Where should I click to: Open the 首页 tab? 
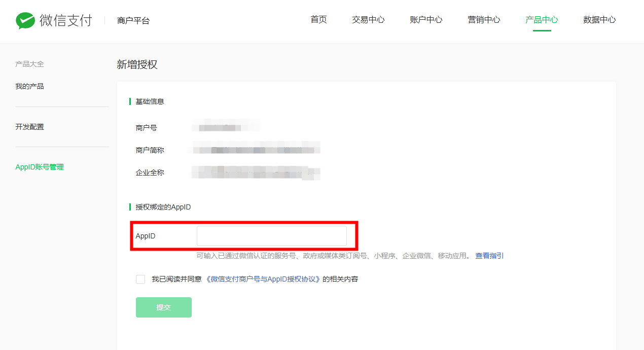(x=319, y=20)
